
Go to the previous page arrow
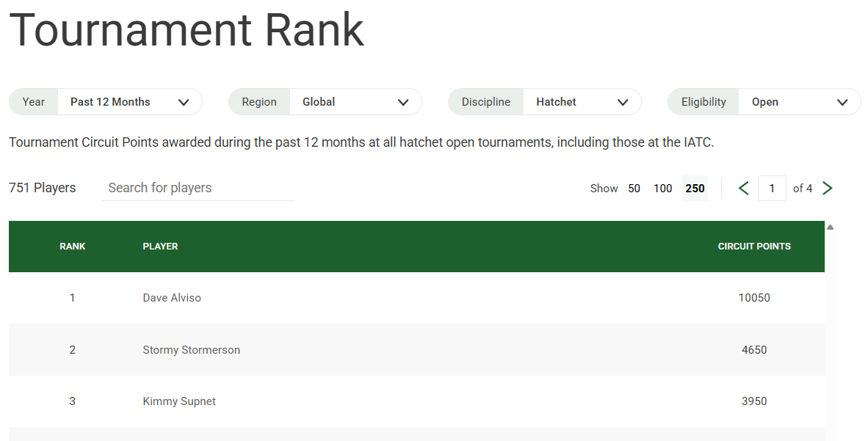(x=743, y=189)
